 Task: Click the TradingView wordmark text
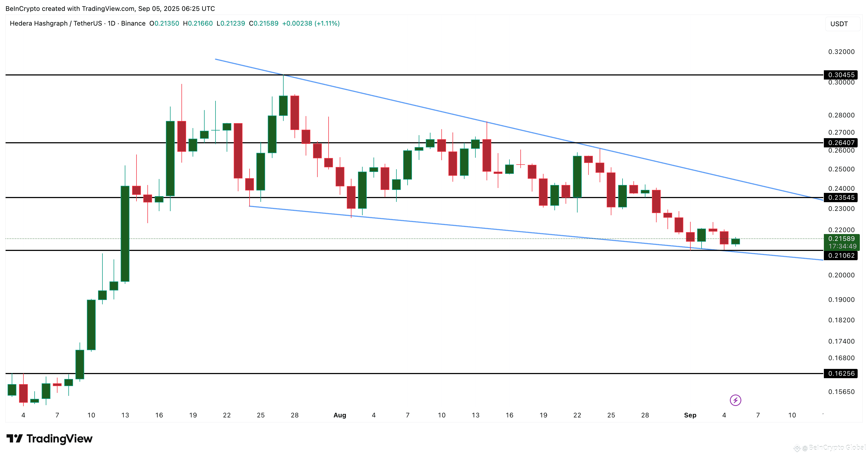click(59, 438)
